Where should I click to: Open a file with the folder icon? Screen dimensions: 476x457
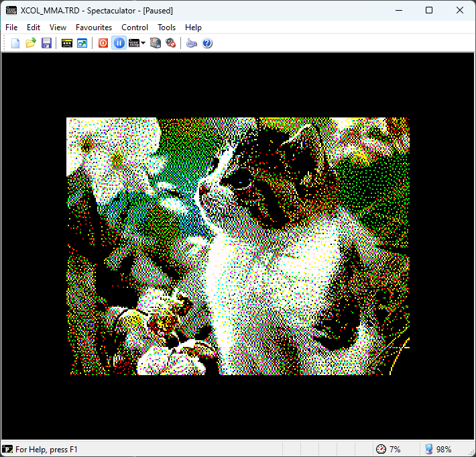(x=31, y=43)
